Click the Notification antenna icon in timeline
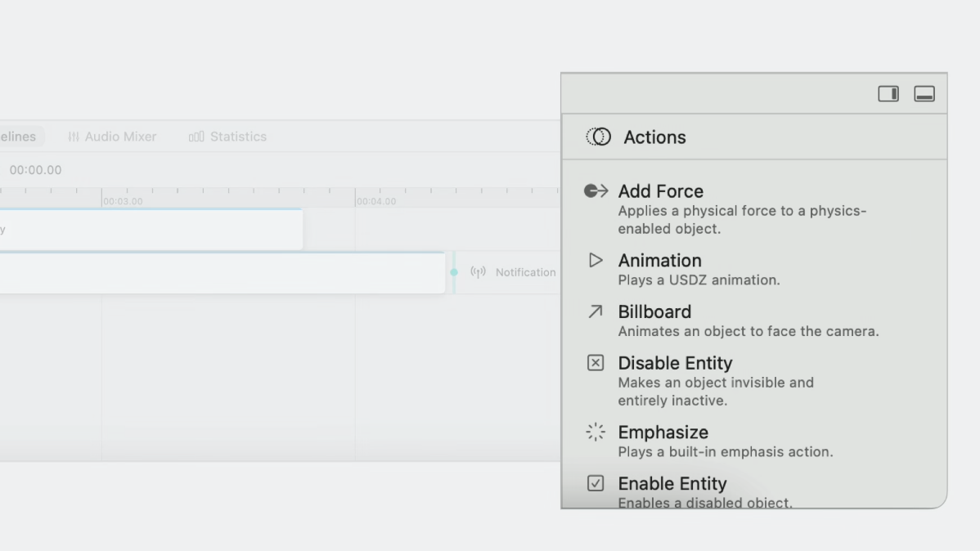980x551 pixels. pyautogui.click(x=479, y=272)
